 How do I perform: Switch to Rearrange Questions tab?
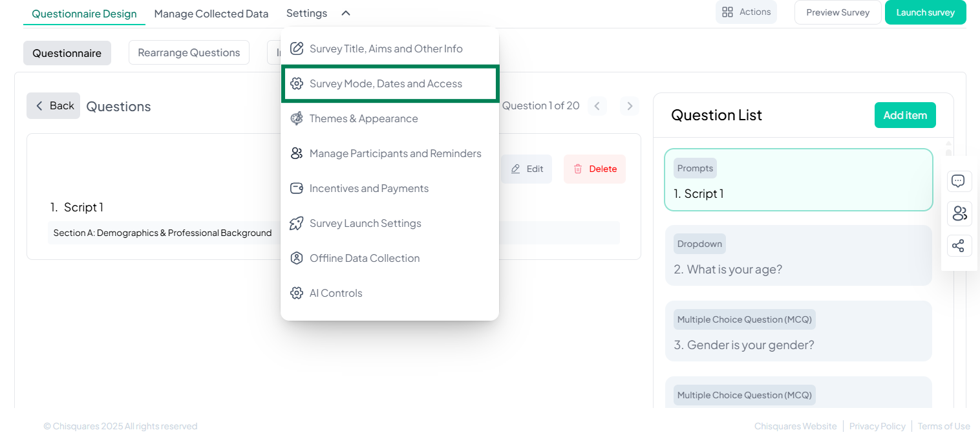[x=189, y=53]
